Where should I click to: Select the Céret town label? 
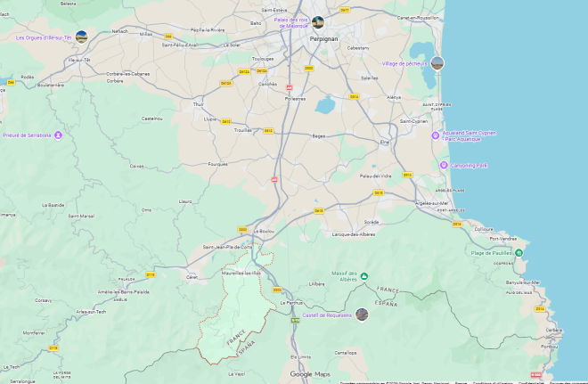pyautogui.click(x=192, y=277)
